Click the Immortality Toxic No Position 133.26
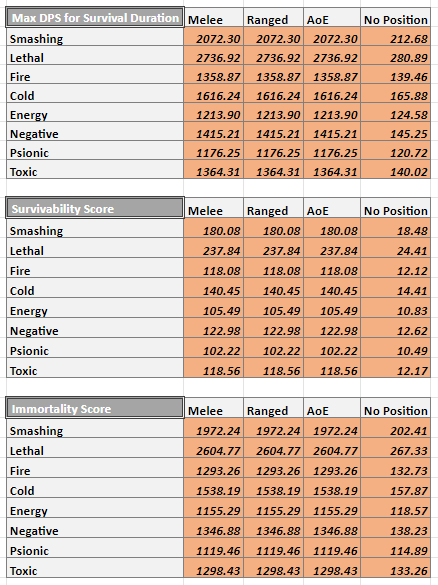The height and width of the screenshot is (585, 438). (395, 570)
